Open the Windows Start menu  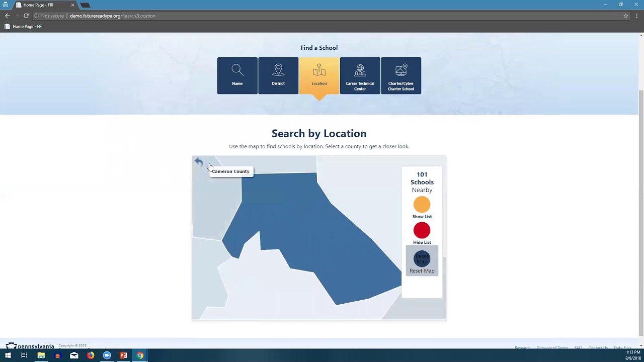click(x=8, y=356)
